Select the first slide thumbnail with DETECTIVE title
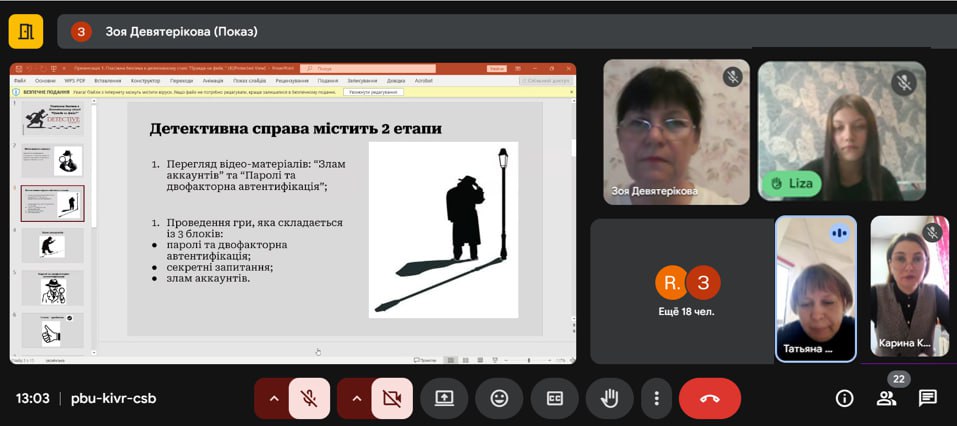957x426 pixels. [x=52, y=119]
